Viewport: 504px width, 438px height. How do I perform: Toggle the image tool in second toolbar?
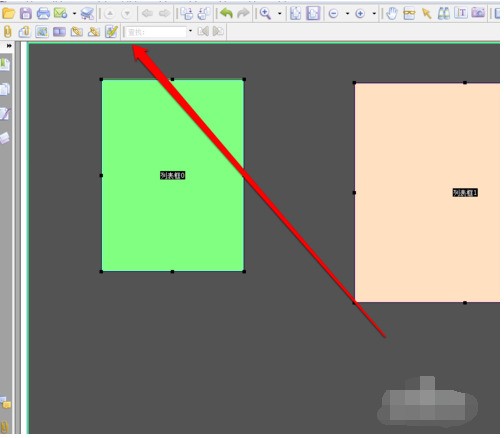click(42, 32)
